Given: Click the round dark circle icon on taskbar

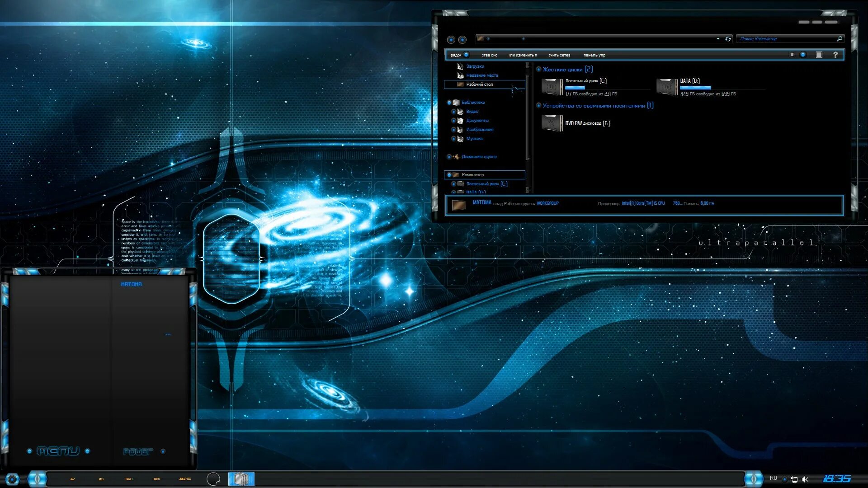Looking at the screenshot, I should [213, 479].
